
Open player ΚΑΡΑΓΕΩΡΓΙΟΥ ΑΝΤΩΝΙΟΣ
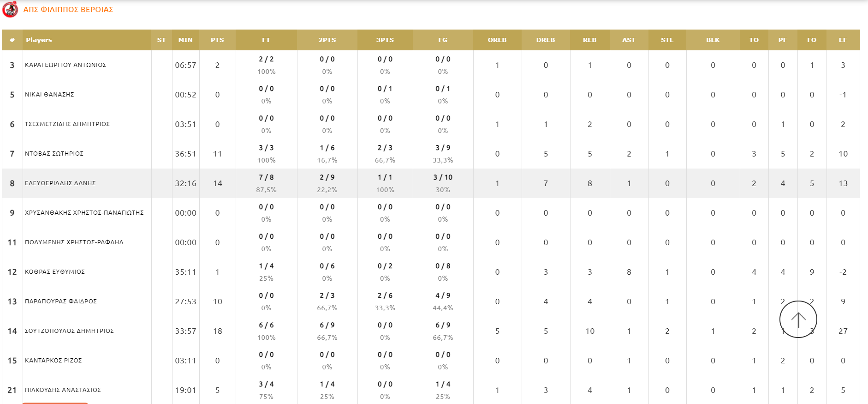point(65,65)
